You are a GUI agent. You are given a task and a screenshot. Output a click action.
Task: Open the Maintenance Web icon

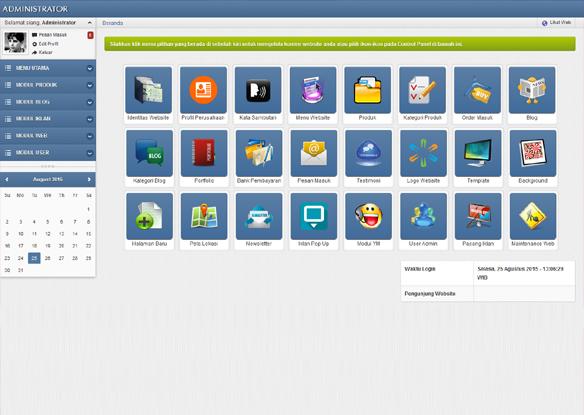pos(533,216)
